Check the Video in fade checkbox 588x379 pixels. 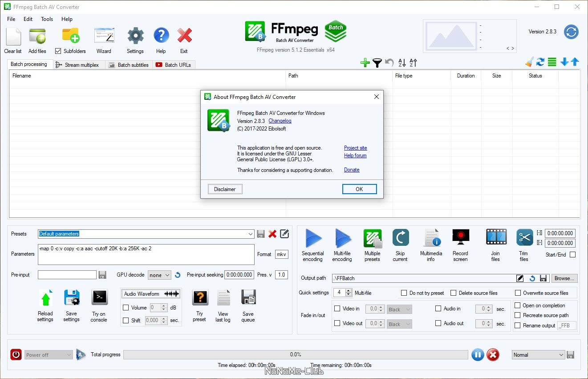pos(337,308)
